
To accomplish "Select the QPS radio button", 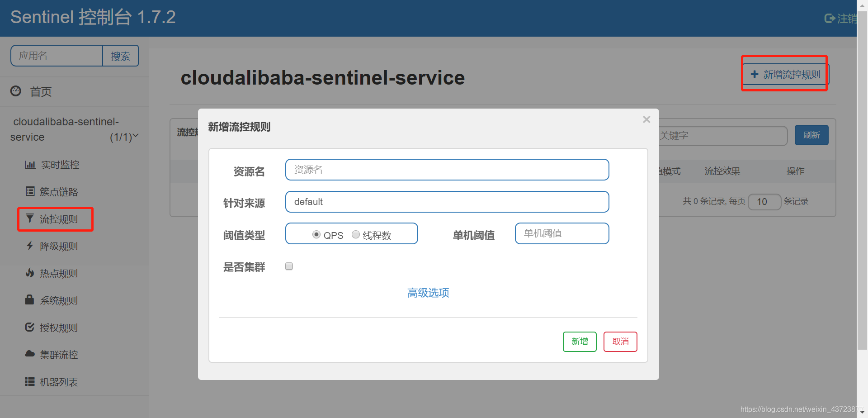I will coord(316,234).
